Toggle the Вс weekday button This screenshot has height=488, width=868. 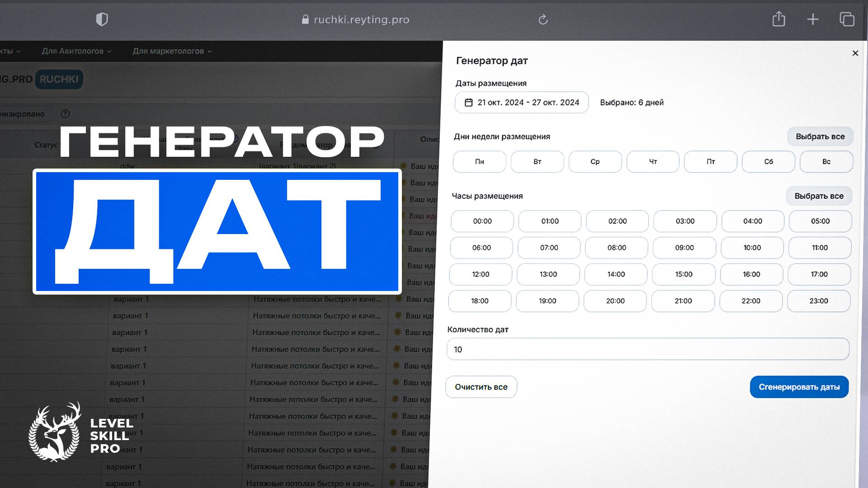click(826, 161)
